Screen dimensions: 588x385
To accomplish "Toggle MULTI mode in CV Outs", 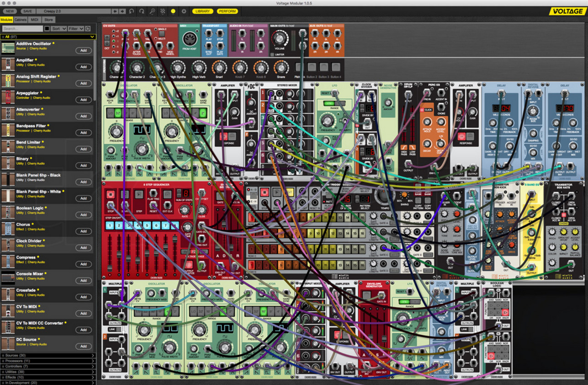I will click(x=156, y=38).
